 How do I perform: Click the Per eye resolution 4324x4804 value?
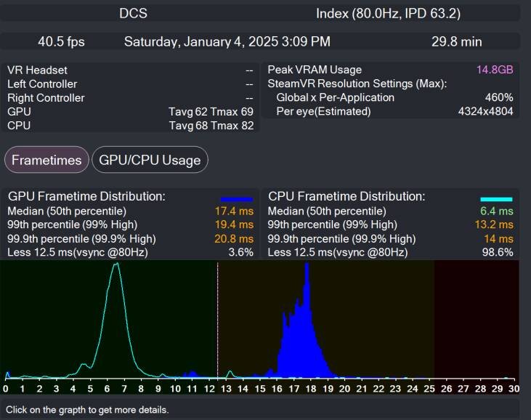[485, 111]
